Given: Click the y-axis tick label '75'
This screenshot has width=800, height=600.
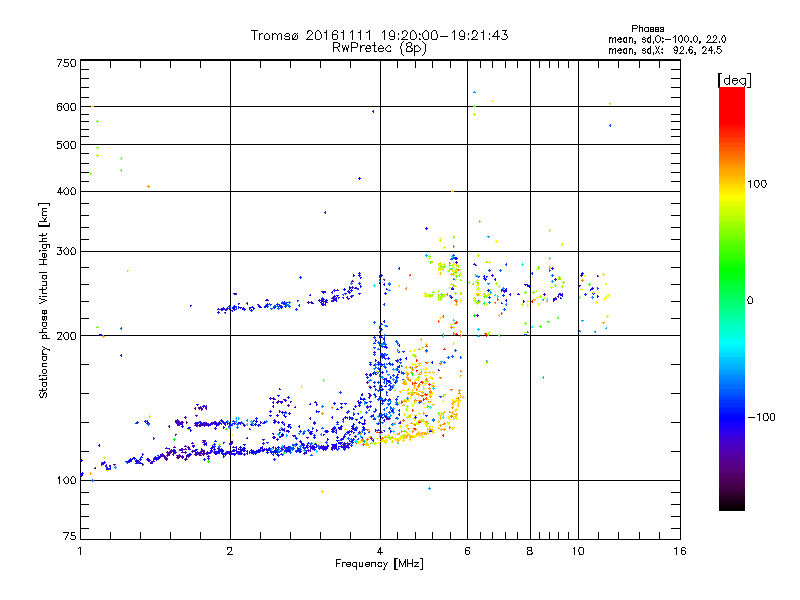Looking at the screenshot, I should 70,536.
